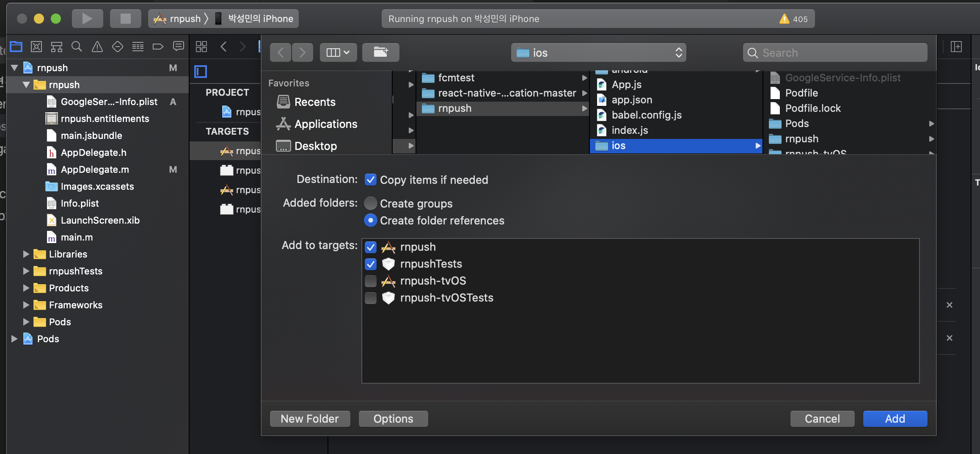
Task: Open the Source Control navigator icon
Action: tap(36, 47)
